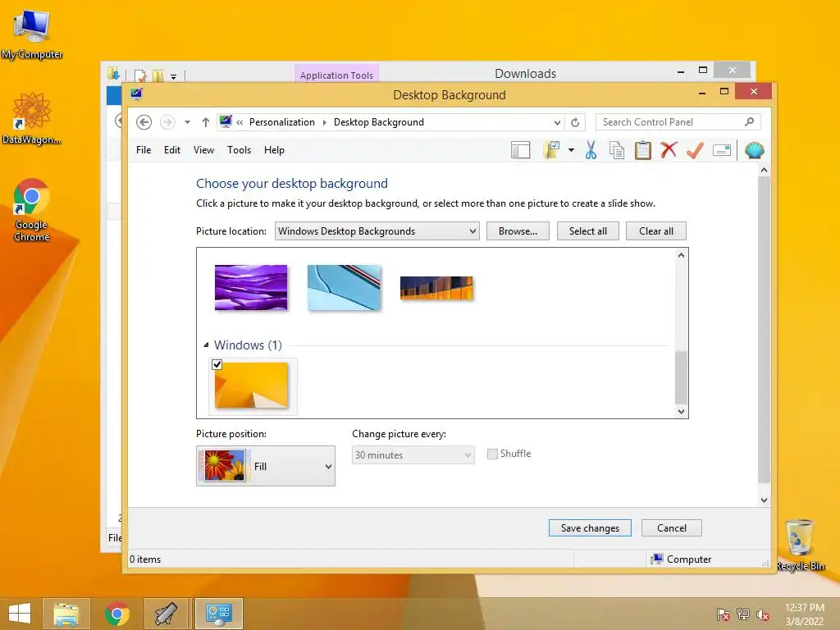Open the Change picture every 30 minutes dropdown
The height and width of the screenshot is (630, 840).
(413, 454)
